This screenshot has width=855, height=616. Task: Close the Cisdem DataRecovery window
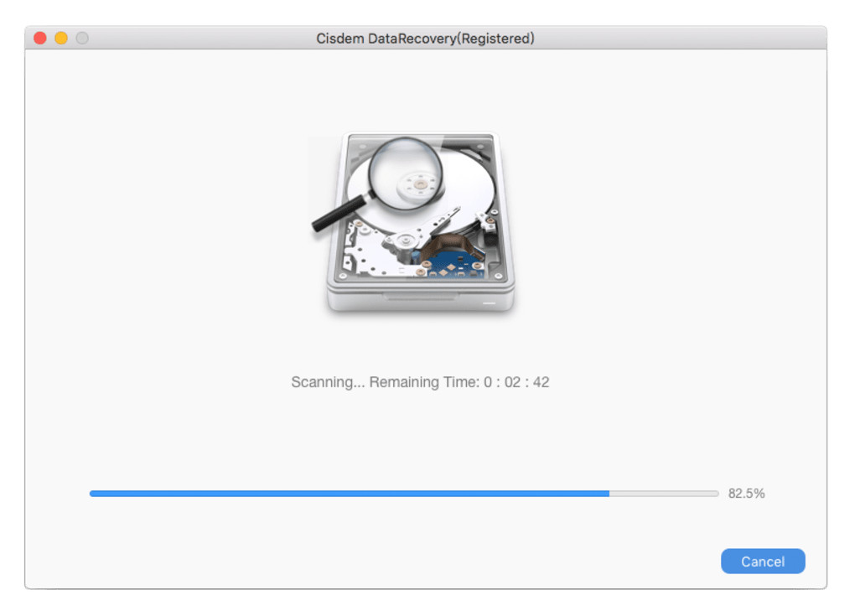pos(39,39)
